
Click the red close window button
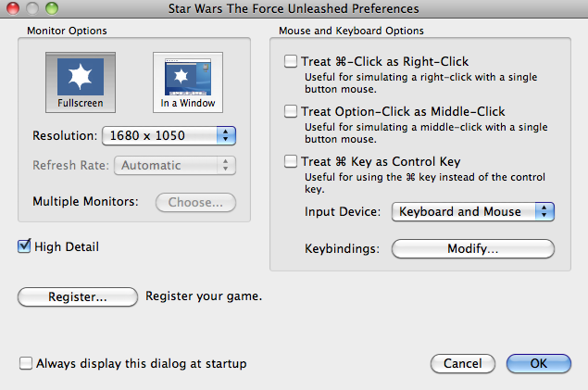[13, 8]
